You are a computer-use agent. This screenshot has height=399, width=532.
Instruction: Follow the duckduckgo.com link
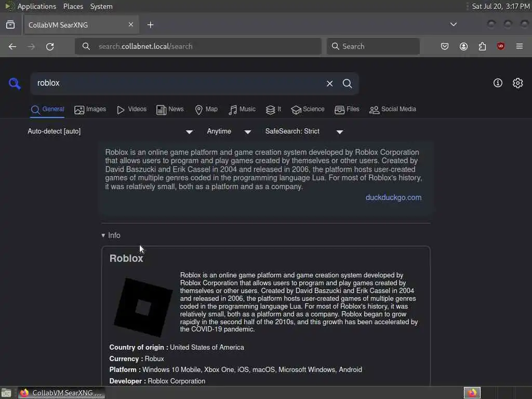394,197
